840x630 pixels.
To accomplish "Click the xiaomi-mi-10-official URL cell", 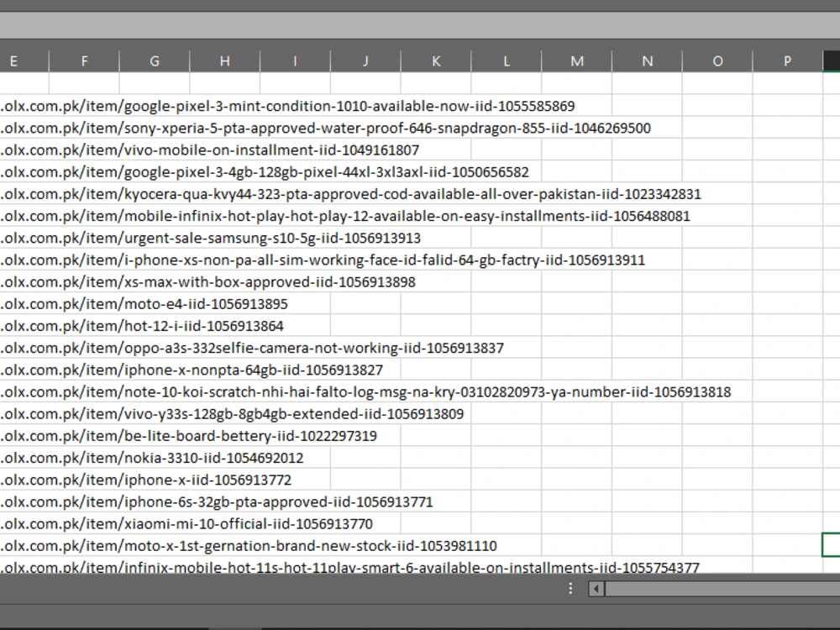I will (186, 523).
